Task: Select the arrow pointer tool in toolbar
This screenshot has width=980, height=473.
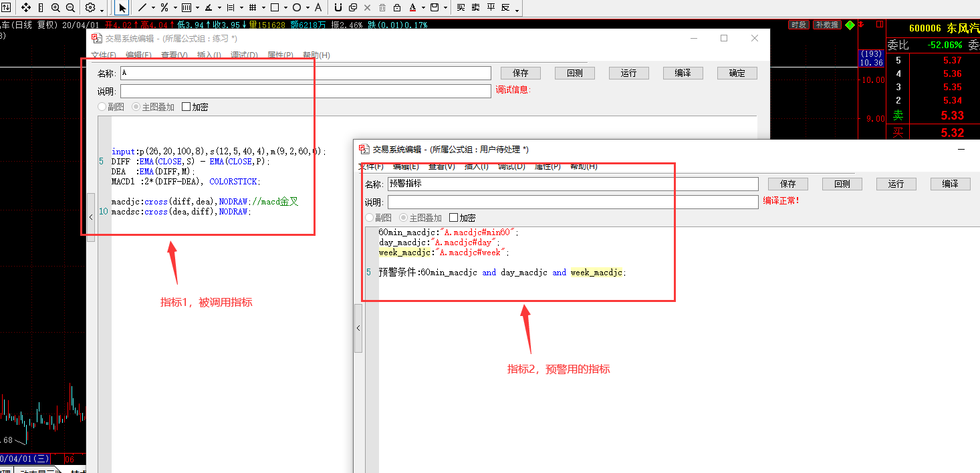Action: click(x=122, y=8)
